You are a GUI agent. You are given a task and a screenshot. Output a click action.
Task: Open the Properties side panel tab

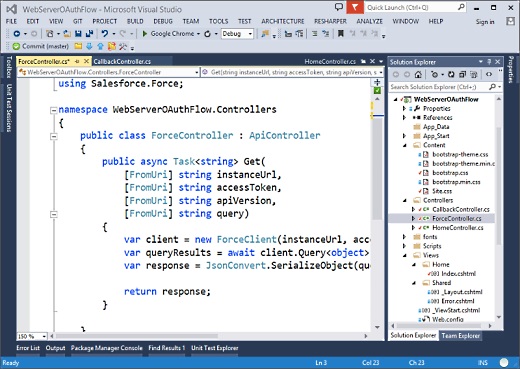511,70
